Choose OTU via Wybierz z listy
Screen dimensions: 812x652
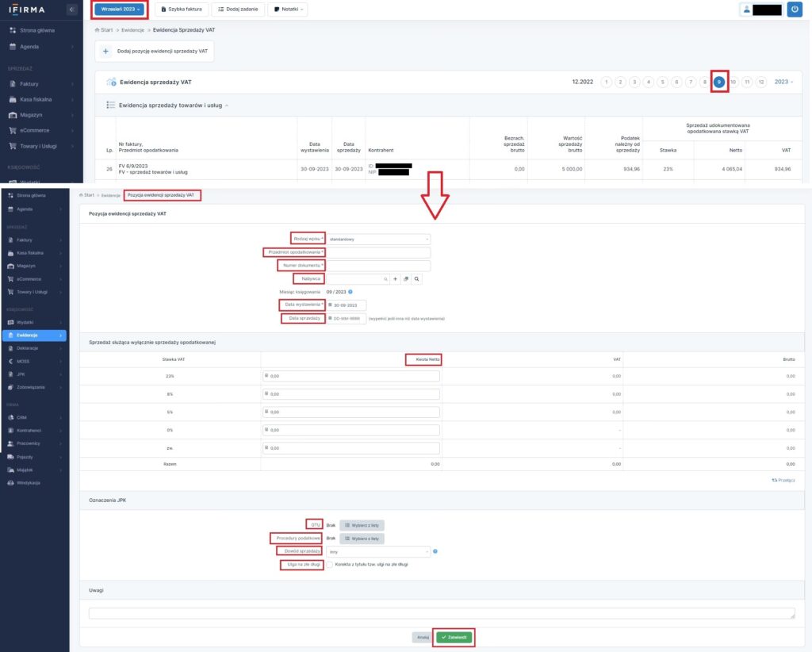[x=362, y=525]
